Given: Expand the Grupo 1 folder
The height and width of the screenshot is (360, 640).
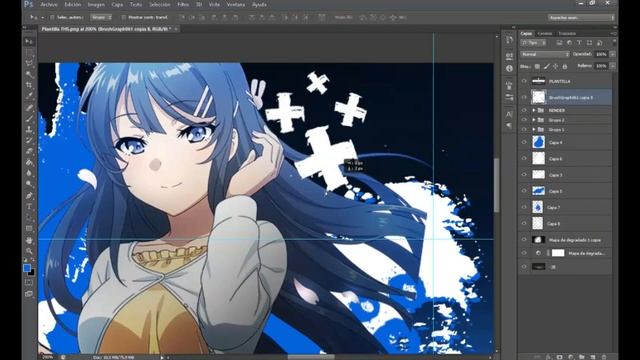Looking at the screenshot, I should coord(533,129).
